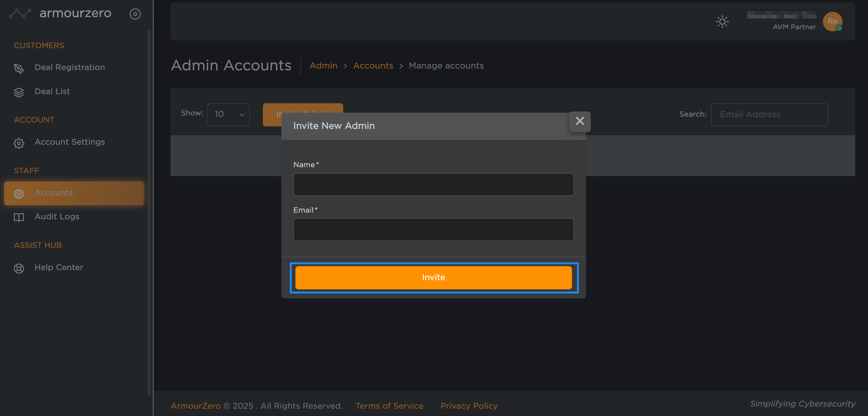Follow the Accounts breadcrumb link

tap(373, 66)
